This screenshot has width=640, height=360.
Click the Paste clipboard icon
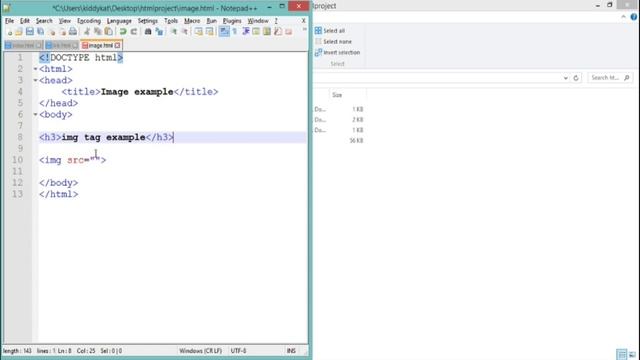coord(108,32)
